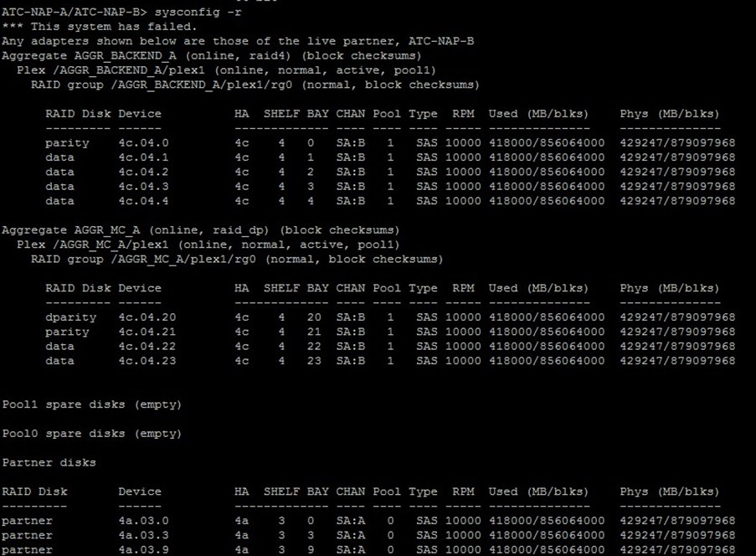756x556 pixels.
Task: Click the Aggregate AGGR_MC_A header line
Action: [201, 229]
